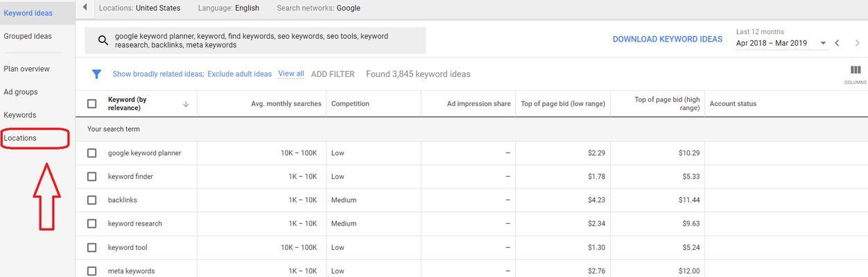The height and width of the screenshot is (277, 868).
Task: Check the keyword finder row
Action: (x=92, y=177)
